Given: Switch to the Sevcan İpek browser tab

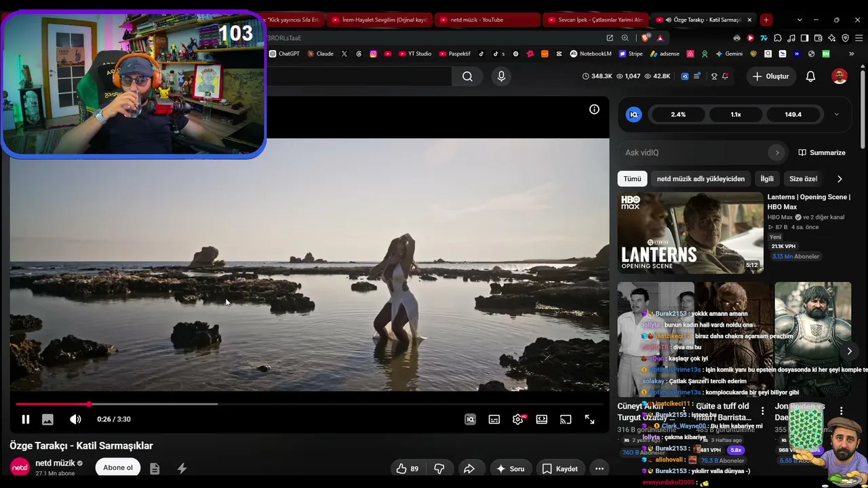Looking at the screenshot, I should click(594, 20).
